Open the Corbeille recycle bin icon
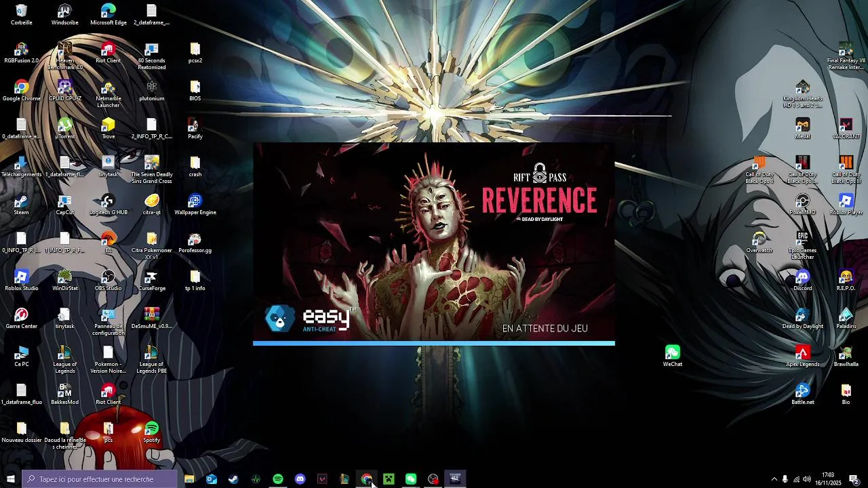This screenshot has width=868, height=488. [22, 15]
